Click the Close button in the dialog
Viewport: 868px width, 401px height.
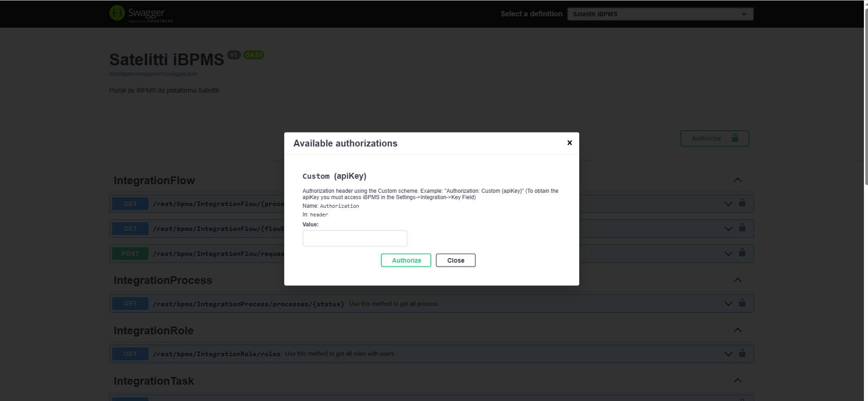[x=456, y=260]
